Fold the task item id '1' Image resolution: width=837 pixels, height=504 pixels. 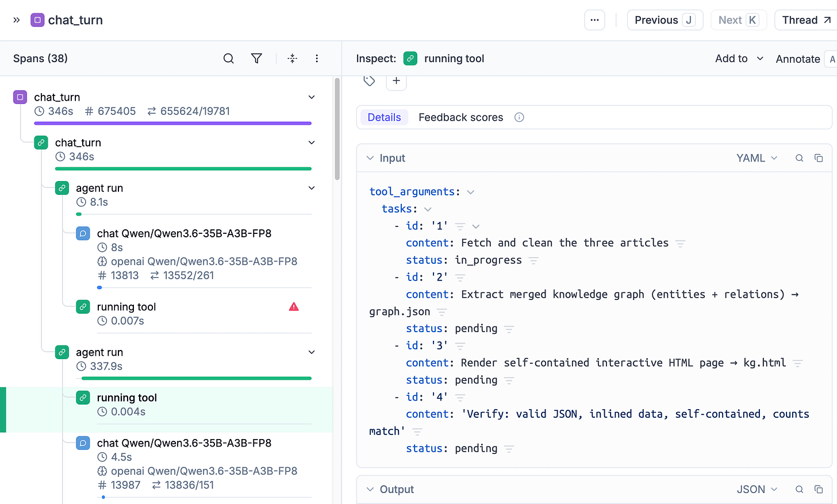pos(476,226)
